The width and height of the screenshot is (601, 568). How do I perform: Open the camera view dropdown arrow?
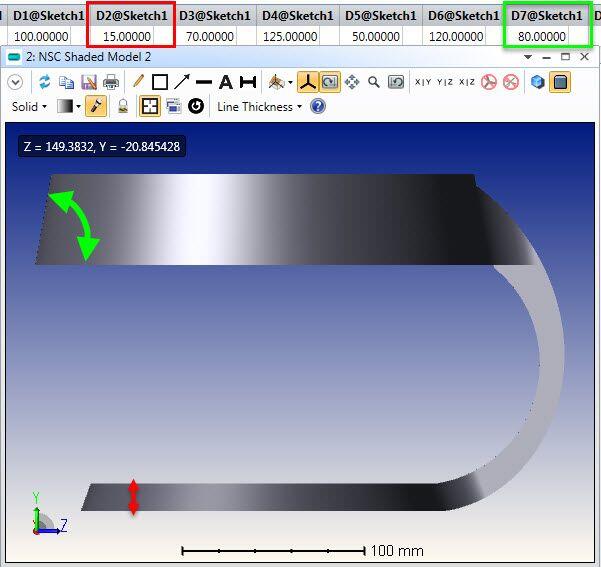point(290,82)
